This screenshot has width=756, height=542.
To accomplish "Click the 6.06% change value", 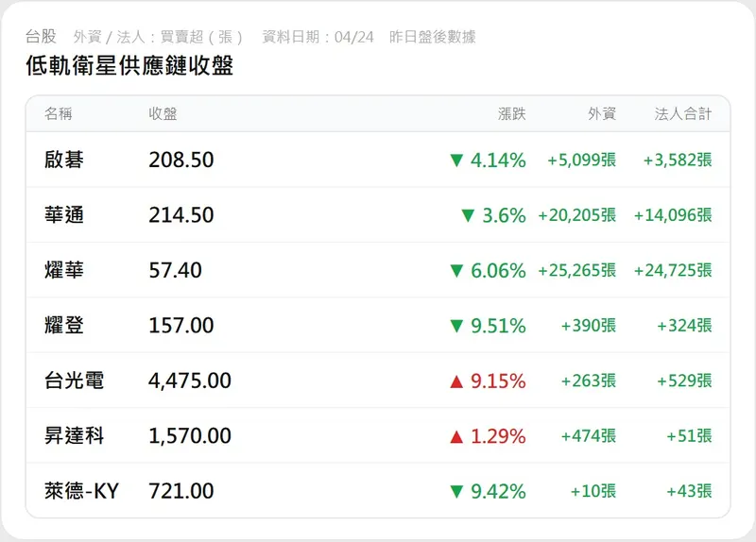I will coord(498,271).
